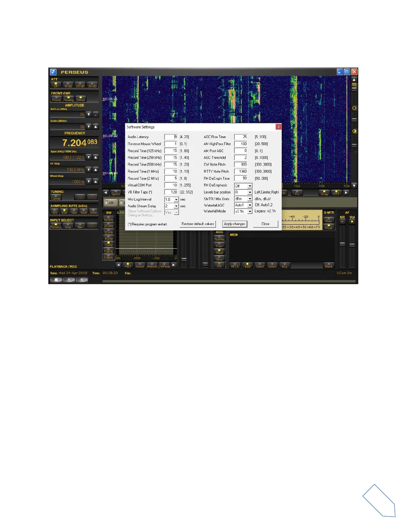Stop playback with the square stop button
This screenshot has height=532, width=411.
[56, 279]
